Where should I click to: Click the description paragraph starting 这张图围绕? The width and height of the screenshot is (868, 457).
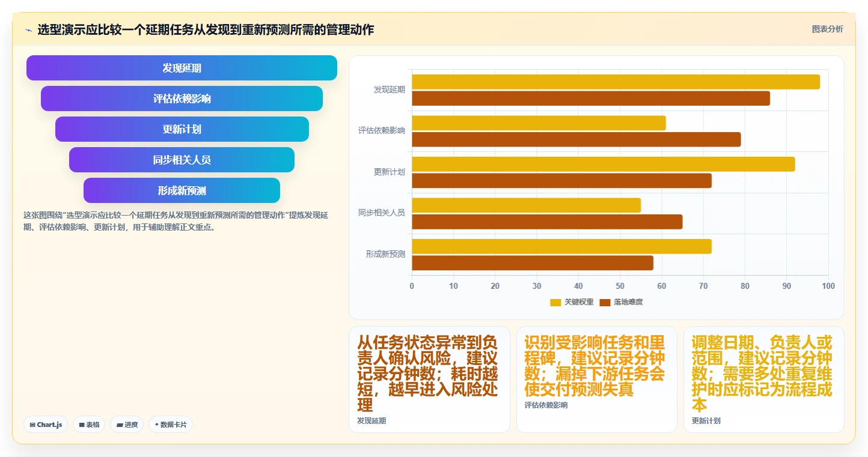click(176, 222)
